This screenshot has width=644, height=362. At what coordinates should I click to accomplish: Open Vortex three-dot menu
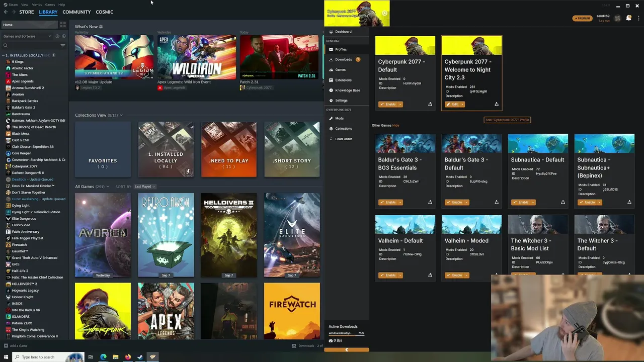[x=638, y=18]
